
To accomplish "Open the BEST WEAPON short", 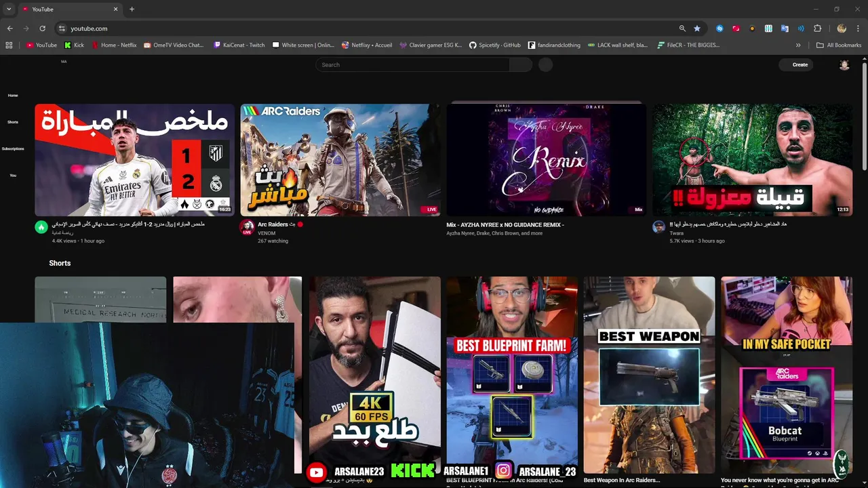I will click(649, 374).
